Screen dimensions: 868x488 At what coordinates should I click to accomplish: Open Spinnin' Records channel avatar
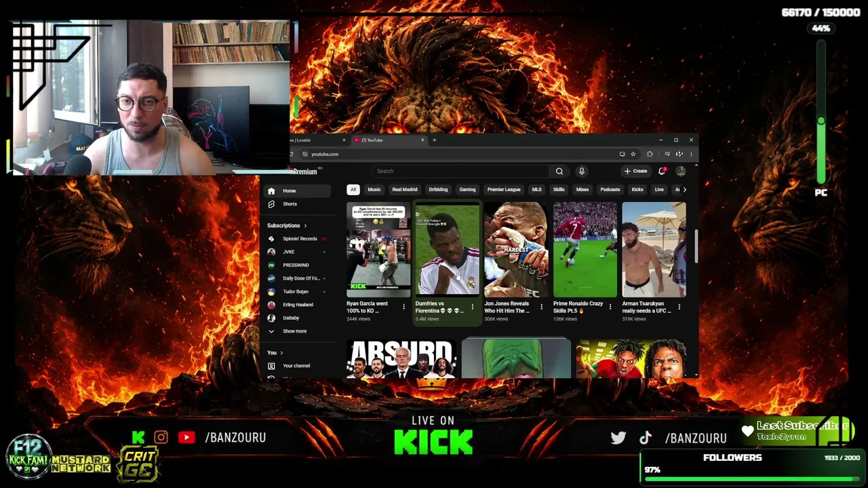pos(271,239)
